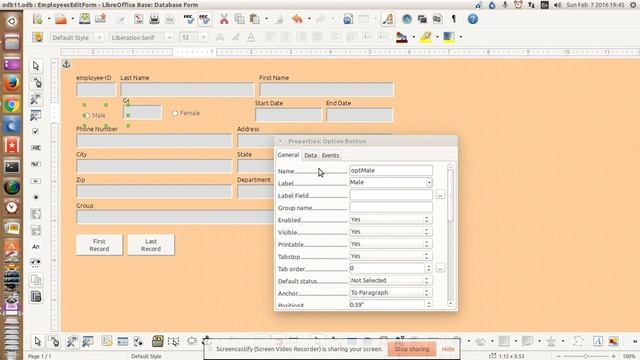640x360 pixels.
Task: Click the Tab order stepper field
Action: tap(391, 268)
